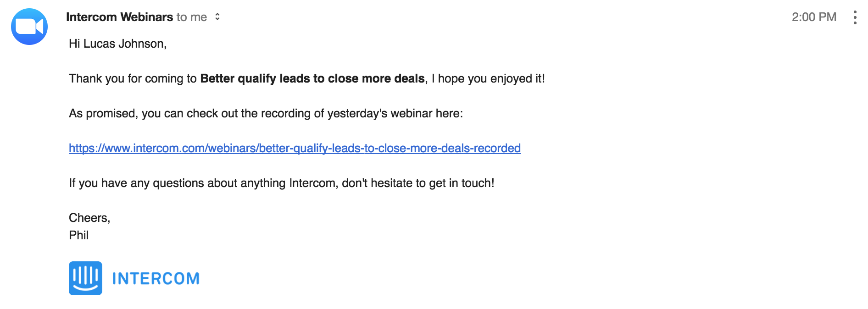Open the three-dot more options menu
The height and width of the screenshot is (309, 868).
pos(855,17)
